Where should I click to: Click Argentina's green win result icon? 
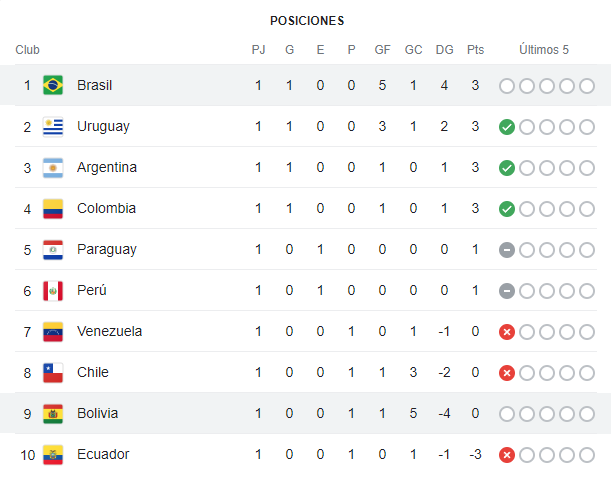(507, 168)
